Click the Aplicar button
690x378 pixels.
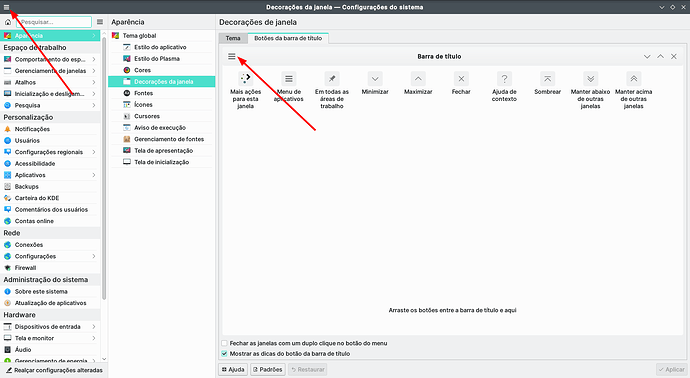tap(672, 370)
